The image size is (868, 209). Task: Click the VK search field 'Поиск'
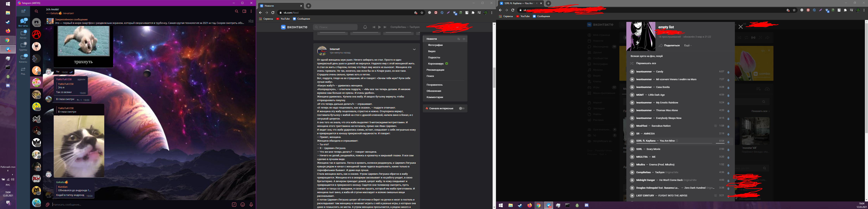coord(335,27)
